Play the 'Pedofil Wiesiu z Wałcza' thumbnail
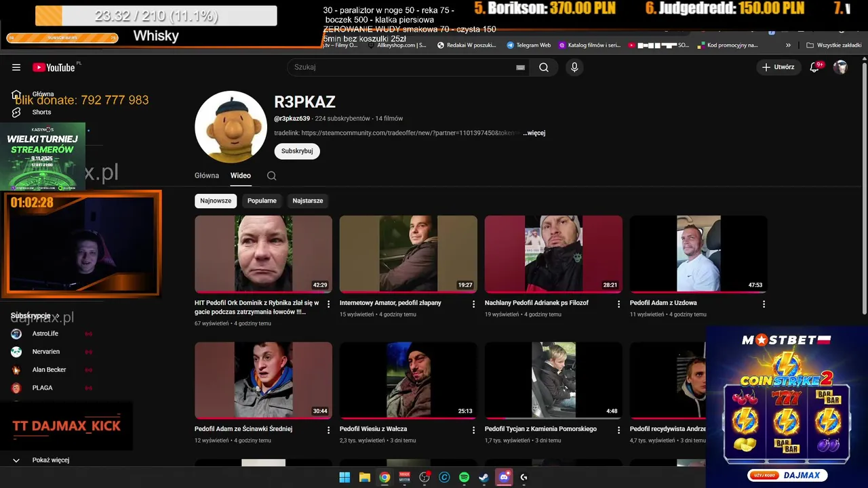This screenshot has height=488, width=868. click(408, 380)
